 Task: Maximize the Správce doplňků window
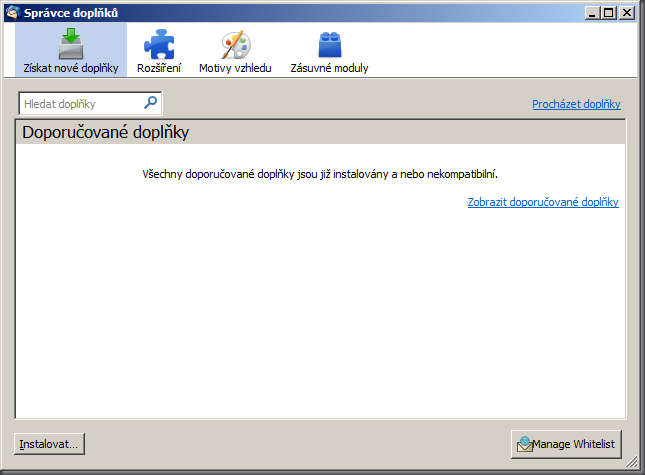(x=609, y=13)
